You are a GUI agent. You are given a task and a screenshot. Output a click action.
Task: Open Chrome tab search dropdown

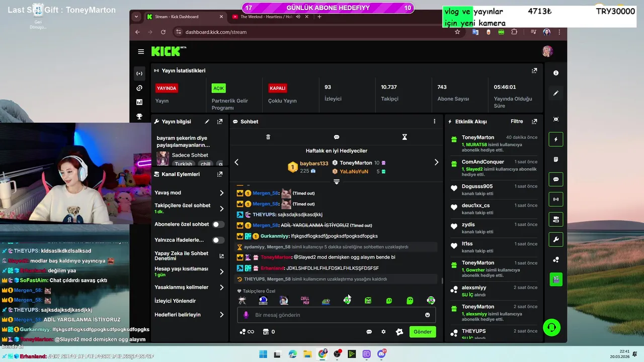click(x=136, y=17)
